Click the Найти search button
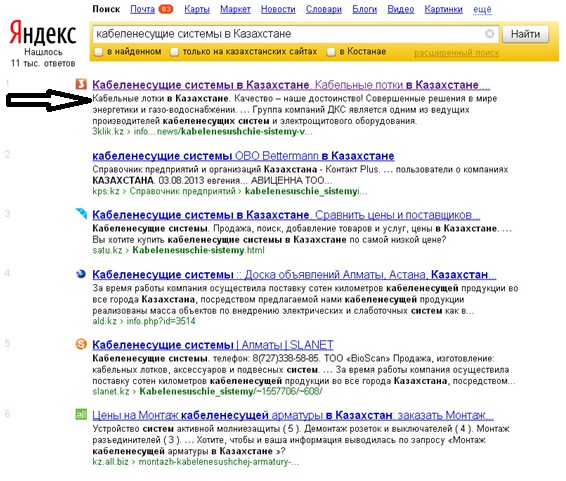 [x=526, y=34]
